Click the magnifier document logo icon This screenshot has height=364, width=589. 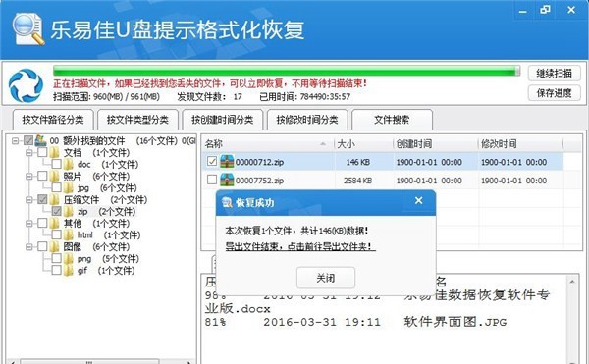[x=27, y=28]
